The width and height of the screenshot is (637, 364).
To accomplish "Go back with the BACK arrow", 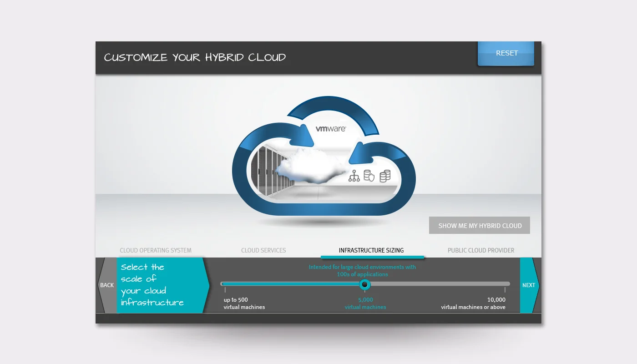I will (x=107, y=285).
